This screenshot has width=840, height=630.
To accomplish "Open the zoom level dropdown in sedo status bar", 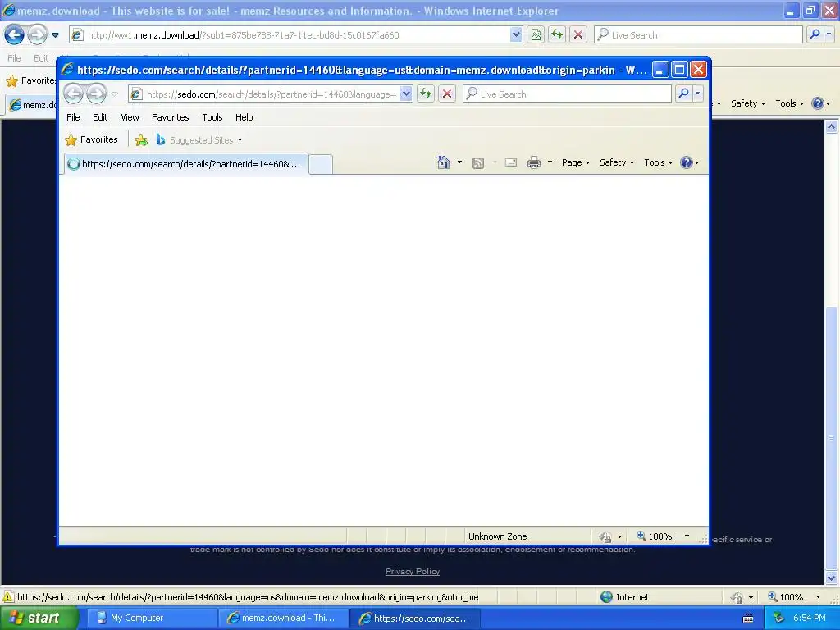I will pyautogui.click(x=687, y=536).
